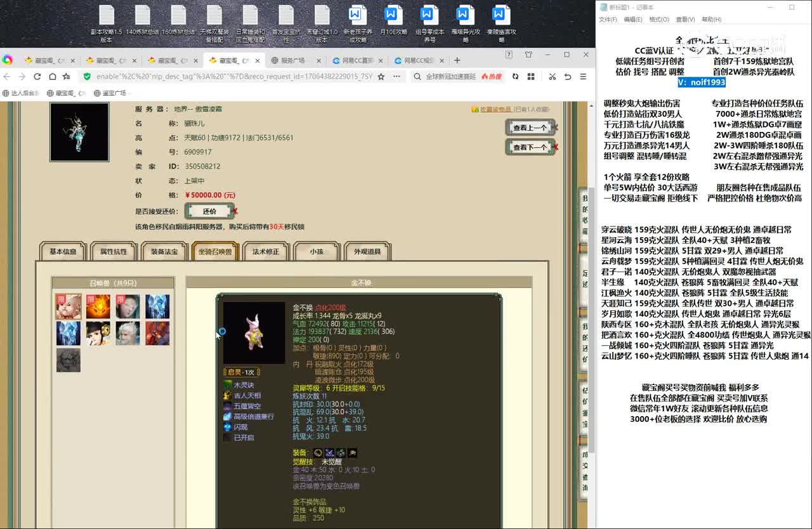Open the browser hamburger menu
The image size is (812, 529).
click(583, 77)
